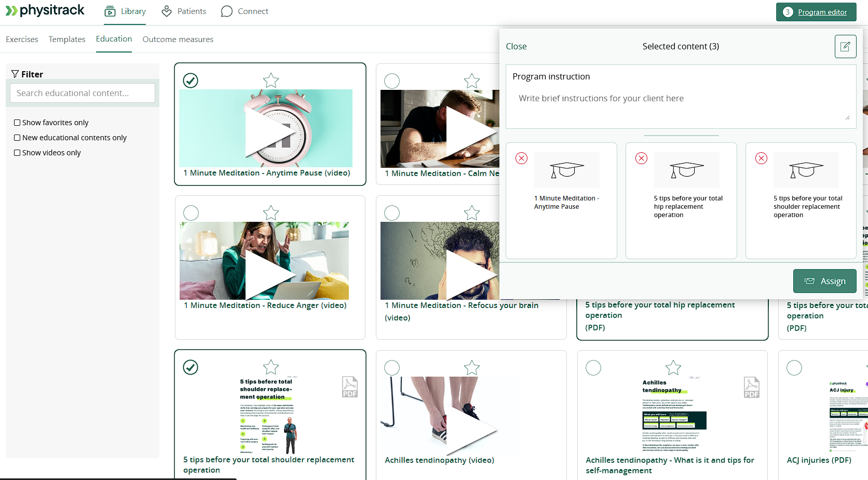Open Achilles tendinopathy PDF thumbnail
The width and height of the screenshot is (868, 480).
[674, 416]
